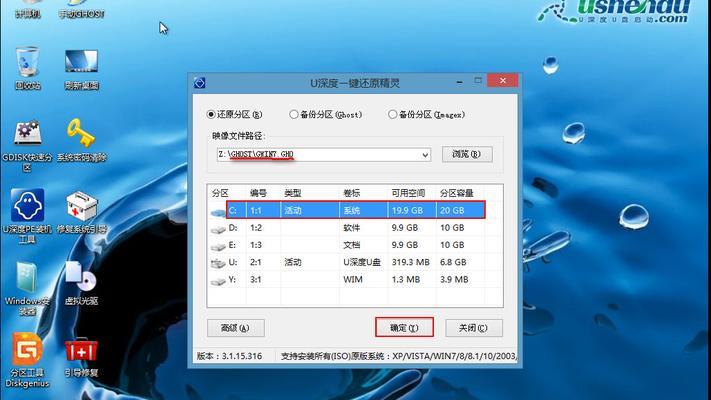Select the U深度U盘 partition row
The height and width of the screenshot is (400, 711).
pos(356,262)
